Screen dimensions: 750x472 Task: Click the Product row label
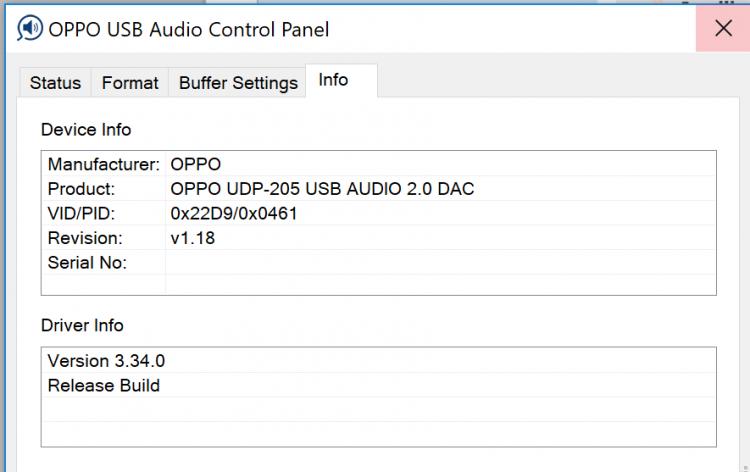[82, 189]
